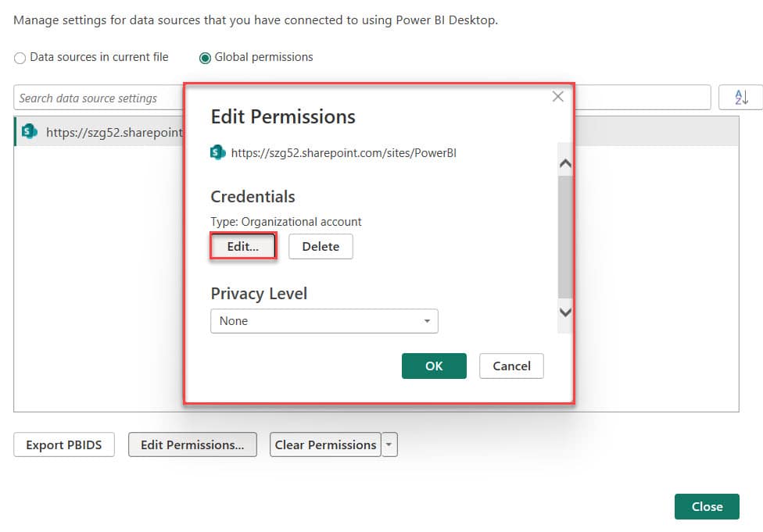This screenshot has width=763, height=532.
Task: Click Clear Permissions button
Action: pos(325,445)
